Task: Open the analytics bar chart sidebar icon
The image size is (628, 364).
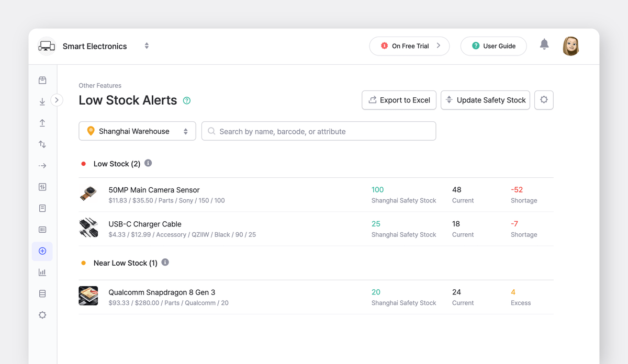Action: (x=42, y=272)
